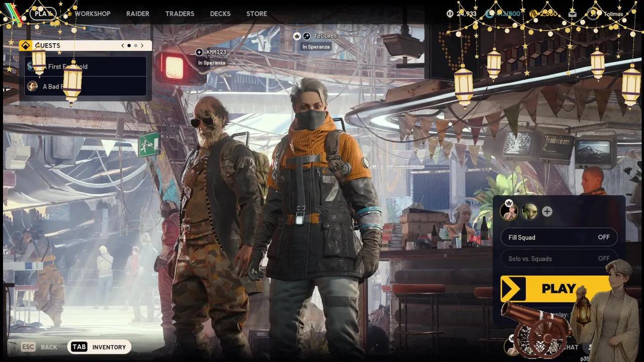Click KMM123's In Speranza status label
Screen dimensions: 644x362
(x=212, y=63)
